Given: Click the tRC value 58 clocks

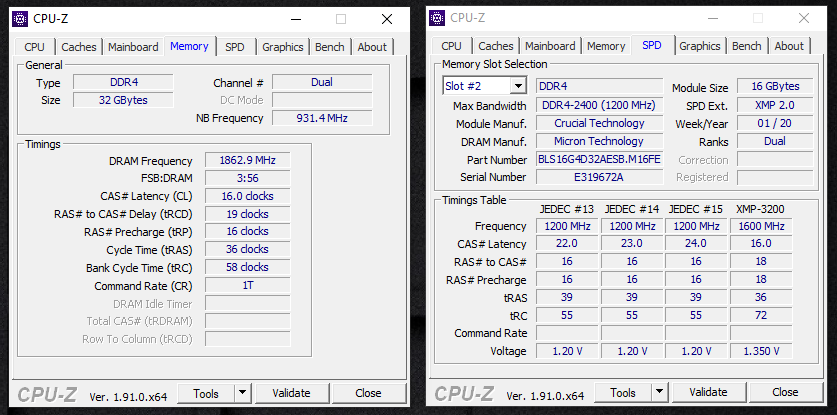Looking at the screenshot, I should (x=248, y=268).
